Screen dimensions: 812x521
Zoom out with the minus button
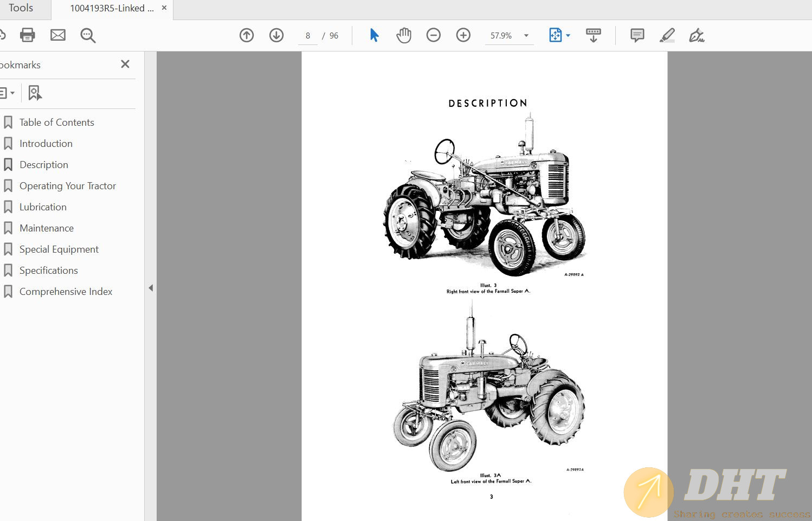click(434, 35)
